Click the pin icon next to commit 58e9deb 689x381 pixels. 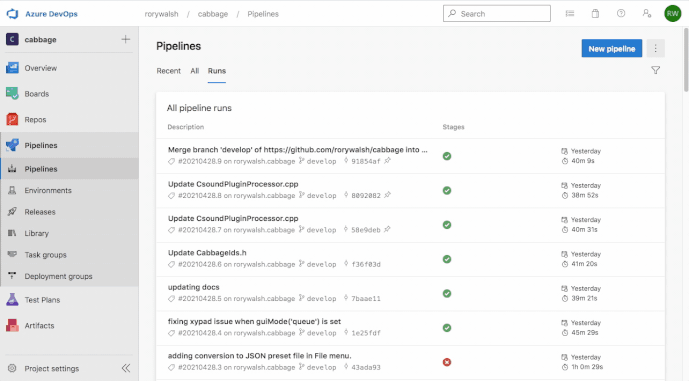coord(387,229)
